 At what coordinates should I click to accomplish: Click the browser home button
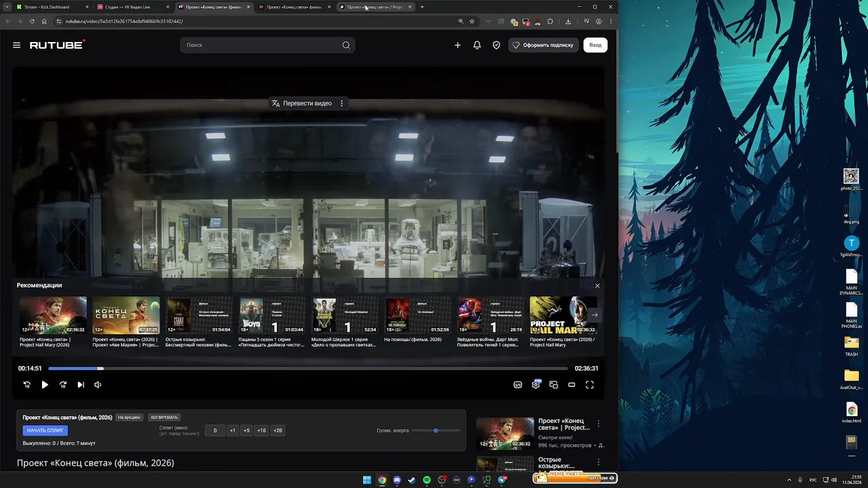pyautogui.click(x=44, y=21)
